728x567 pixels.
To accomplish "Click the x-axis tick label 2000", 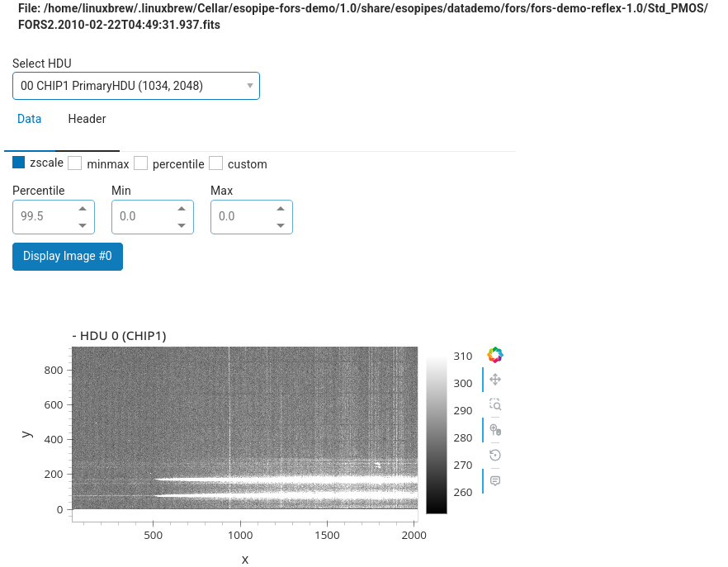I will click(414, 536).
